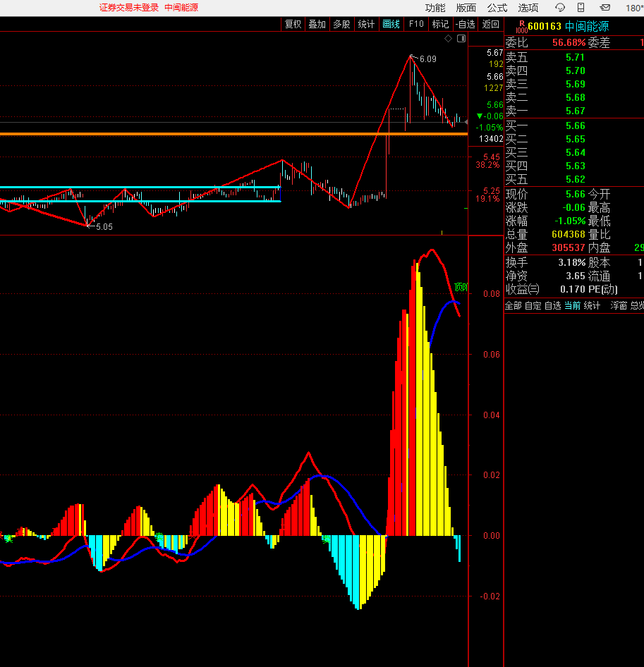
Task: Click 卖三 price 5.69
Action: point(576,84)
